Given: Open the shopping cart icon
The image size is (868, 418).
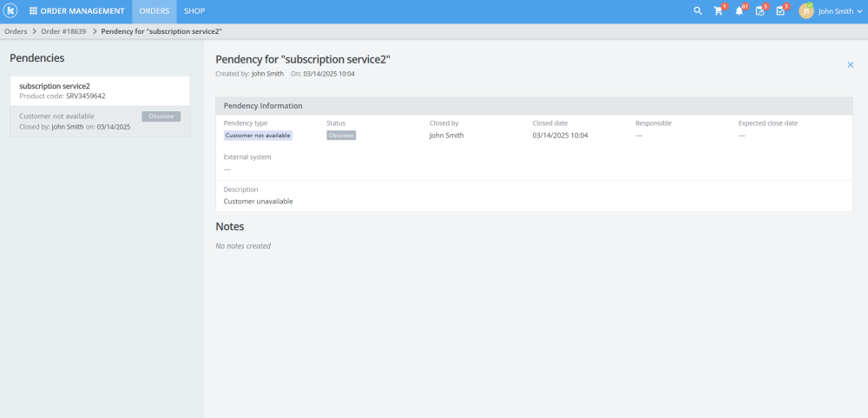Looking at the screenshot, I should point(719,11).
